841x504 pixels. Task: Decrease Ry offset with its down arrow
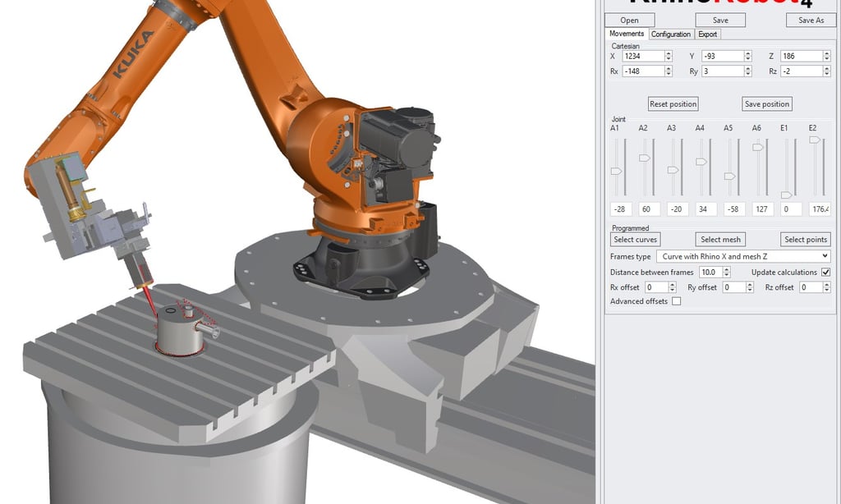coord(750,290)
